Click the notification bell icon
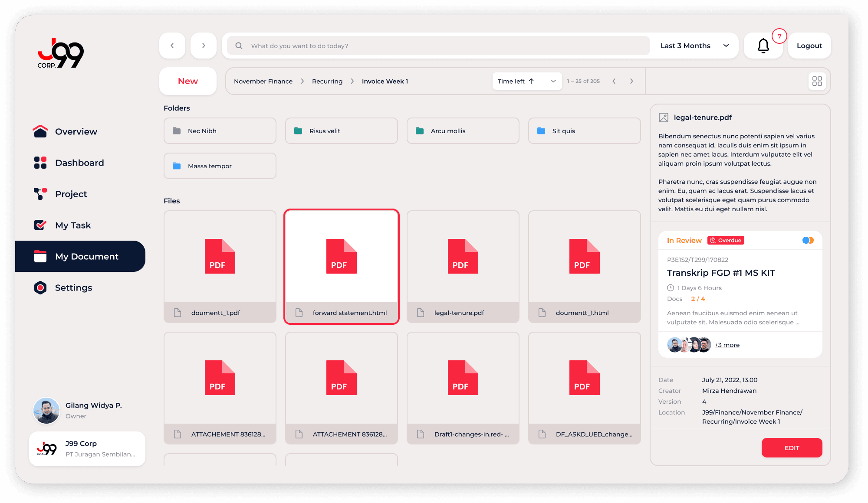This screenshot has width=868, height=503. point(763,46)
